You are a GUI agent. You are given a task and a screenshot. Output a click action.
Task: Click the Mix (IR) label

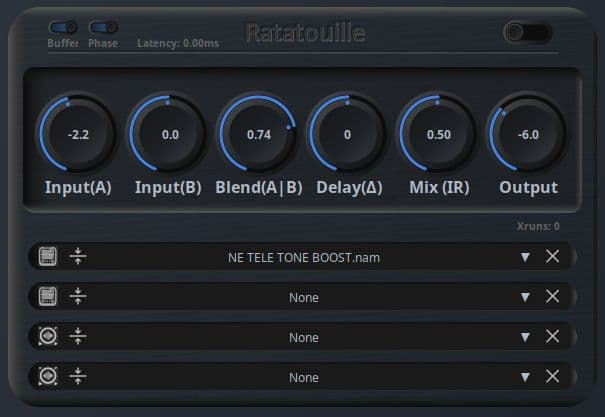coord(439,187)
